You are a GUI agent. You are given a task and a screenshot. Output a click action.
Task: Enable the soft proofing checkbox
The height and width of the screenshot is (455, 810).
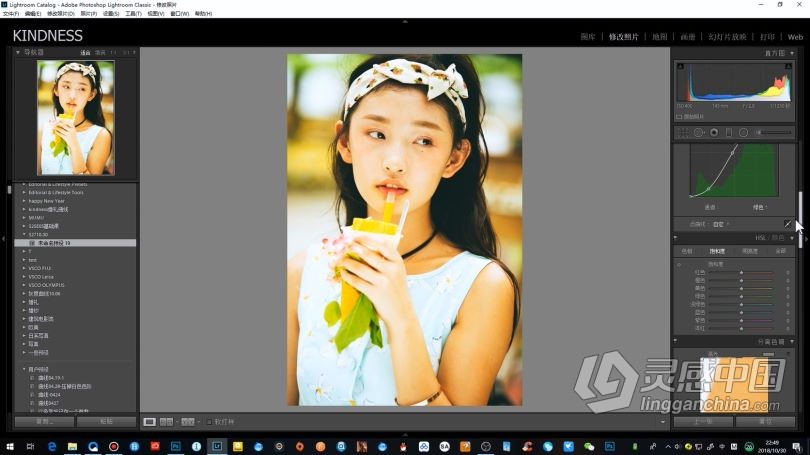[x=209, y=422]
